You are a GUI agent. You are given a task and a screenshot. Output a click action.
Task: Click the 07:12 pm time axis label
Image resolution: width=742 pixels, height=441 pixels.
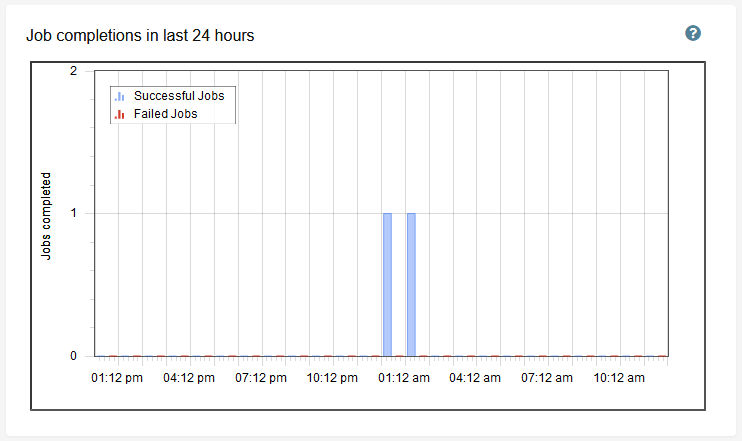[261, 378]
